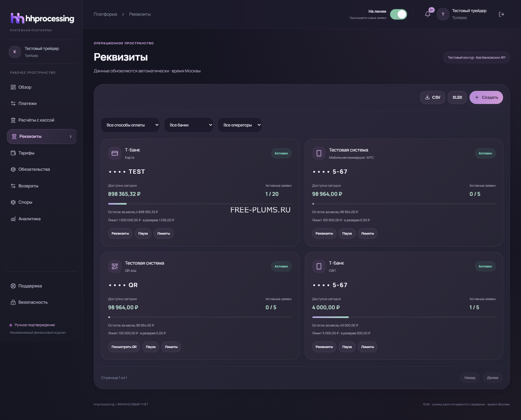Viewport: 521px width, 420px height.
Task: Open notifications bell icon
Action: click(x=428, y=14)
